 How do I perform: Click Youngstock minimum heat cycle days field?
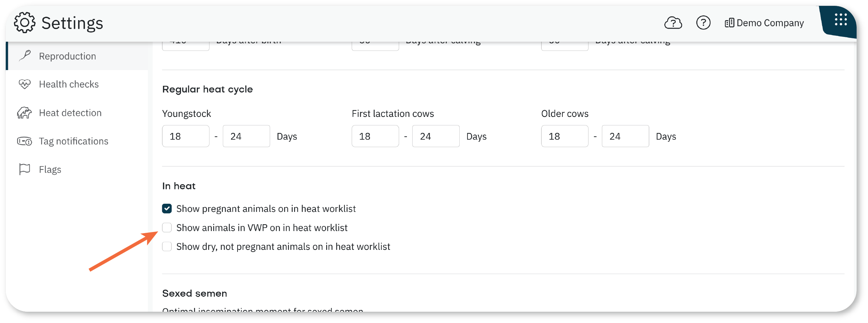click(186, 136)
